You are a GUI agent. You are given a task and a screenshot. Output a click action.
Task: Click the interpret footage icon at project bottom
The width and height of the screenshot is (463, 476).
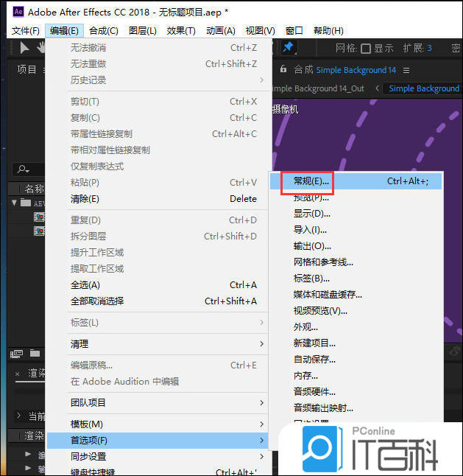point(17,354)
